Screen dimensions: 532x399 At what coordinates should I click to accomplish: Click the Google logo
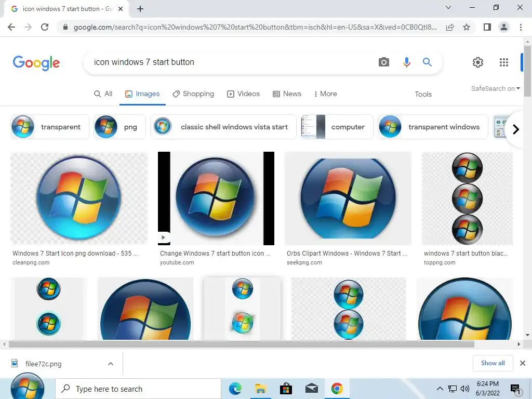point(36,63)
